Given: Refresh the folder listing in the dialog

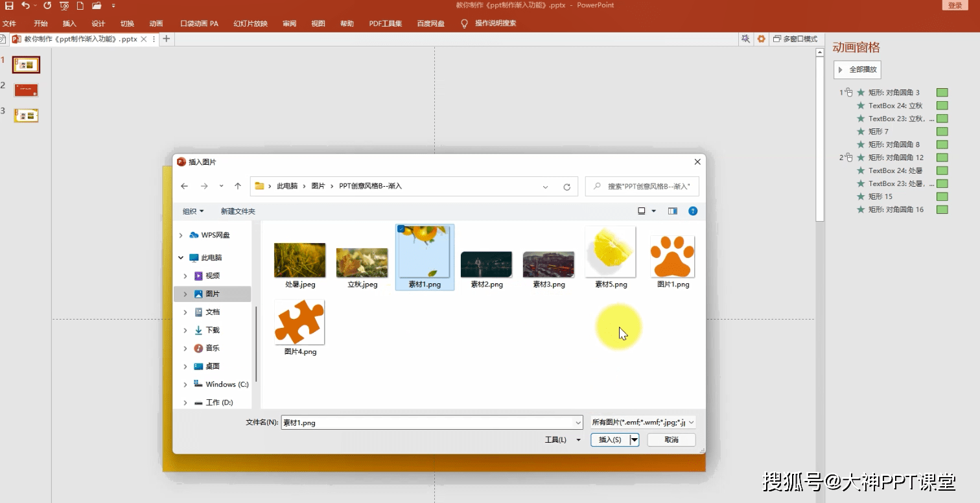Looking at the screenshot, I should 566,187.
